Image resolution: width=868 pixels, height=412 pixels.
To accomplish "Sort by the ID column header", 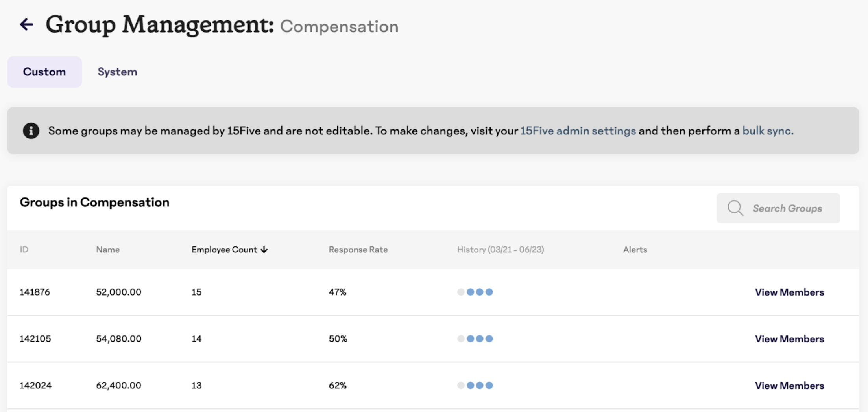I will pyautogui.click(x=24, y=250).
